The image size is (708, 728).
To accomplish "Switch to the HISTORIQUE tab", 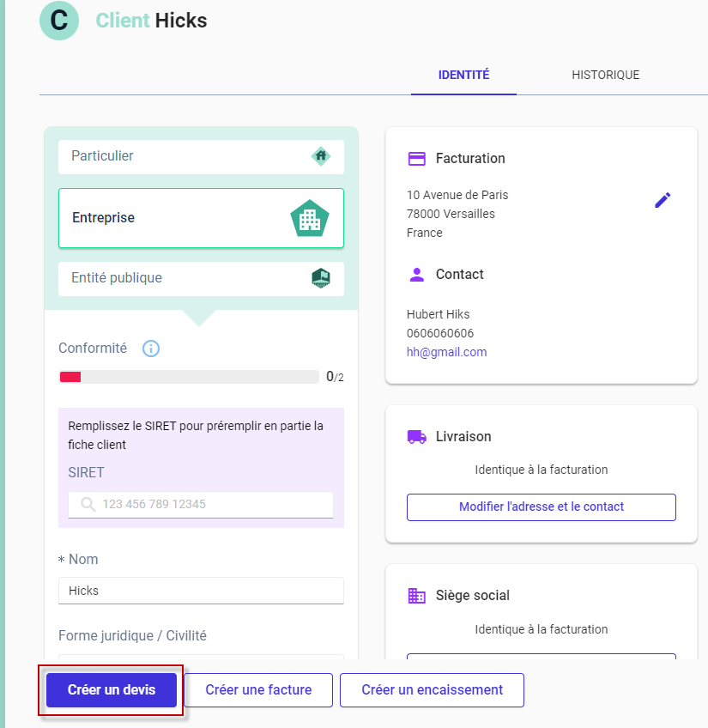I will click(x=605, y=76).
